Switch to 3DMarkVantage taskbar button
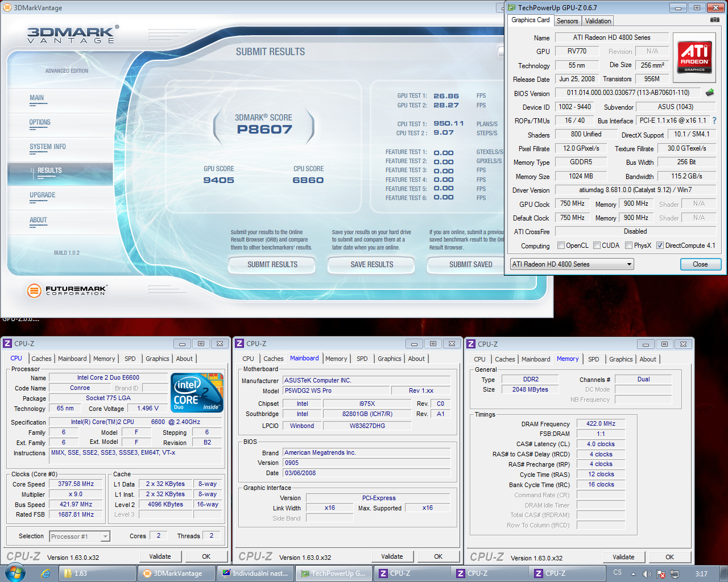728x582 pixels. click(176, 573)
